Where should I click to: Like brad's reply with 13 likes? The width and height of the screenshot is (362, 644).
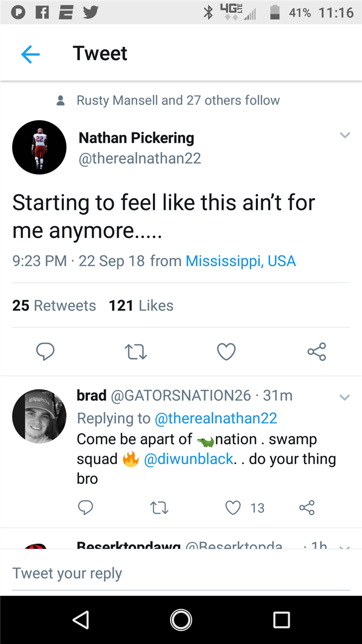click(233, 508)
